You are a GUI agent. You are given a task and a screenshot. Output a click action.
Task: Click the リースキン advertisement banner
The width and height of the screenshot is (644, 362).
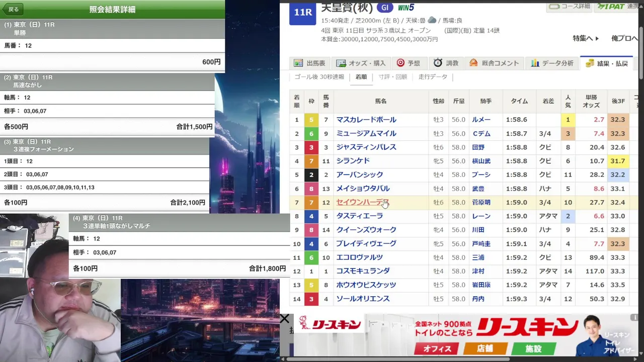tap(465, 335)
